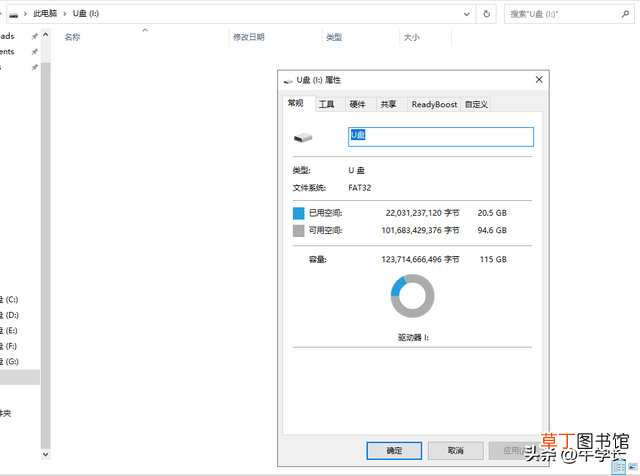Click the 取消 button
Viewport: 640px width, 476px height.
[x=456, y=450]
